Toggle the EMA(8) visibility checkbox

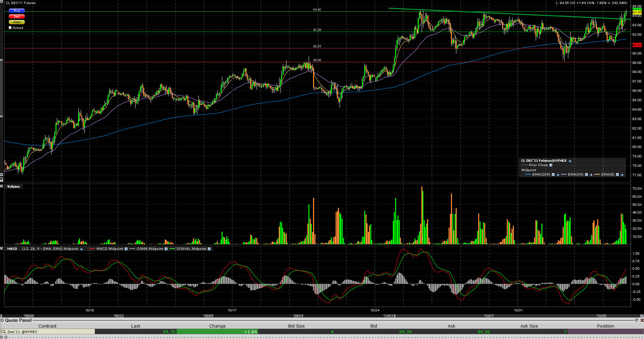(617, 175)
